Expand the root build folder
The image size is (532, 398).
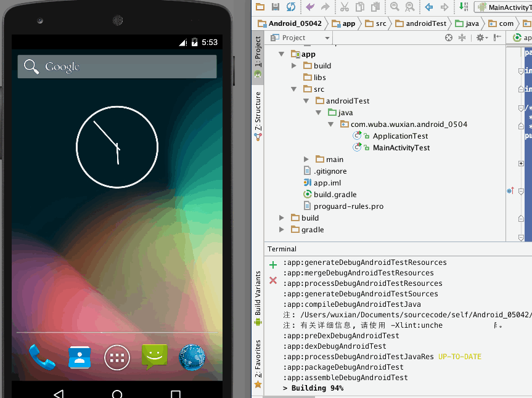pyautogui.click(x=281, y=217)
